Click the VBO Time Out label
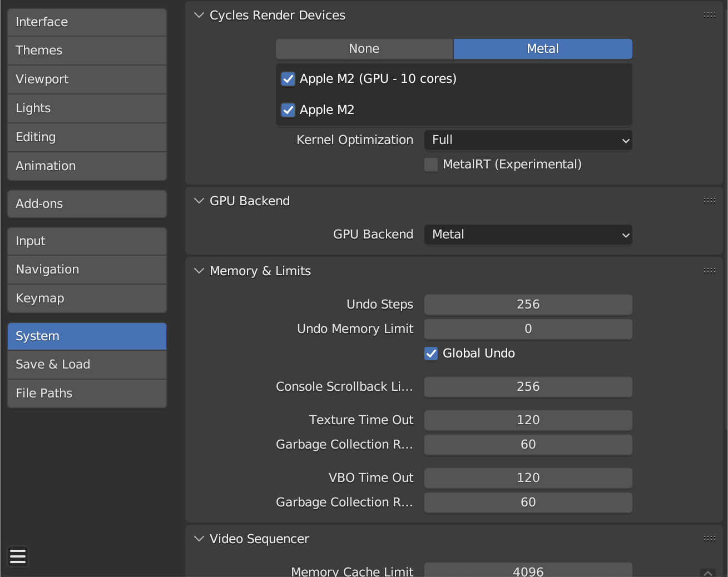Viewport: 728px width, 577px height. pyautogui.click(x=371, y=478)
